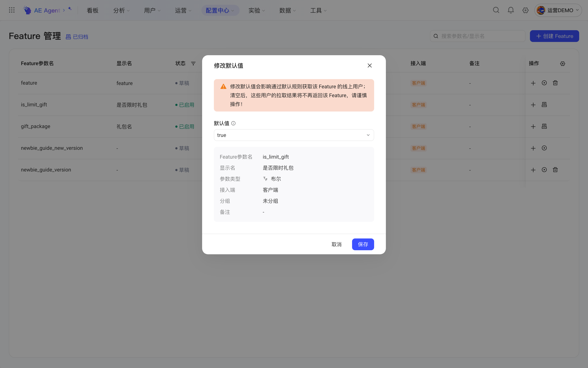
Task: Click plus icon in is_limit_gift row
Action: (x=533, y=105)
